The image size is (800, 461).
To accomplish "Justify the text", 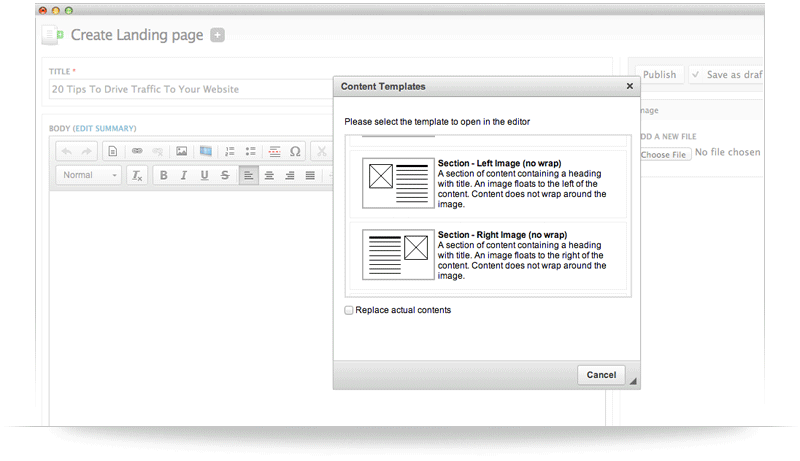I will click(x=310, y=175).
